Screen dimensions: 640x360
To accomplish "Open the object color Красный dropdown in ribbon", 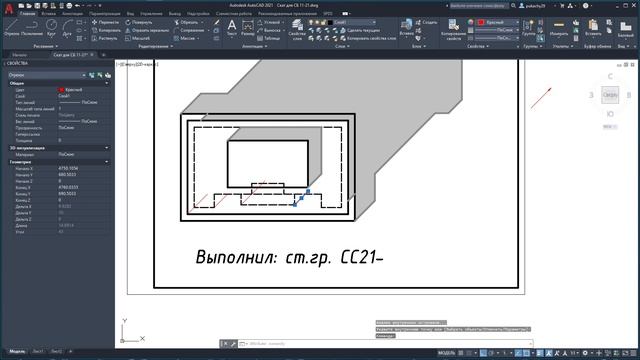I will click(x=498, y=22).
